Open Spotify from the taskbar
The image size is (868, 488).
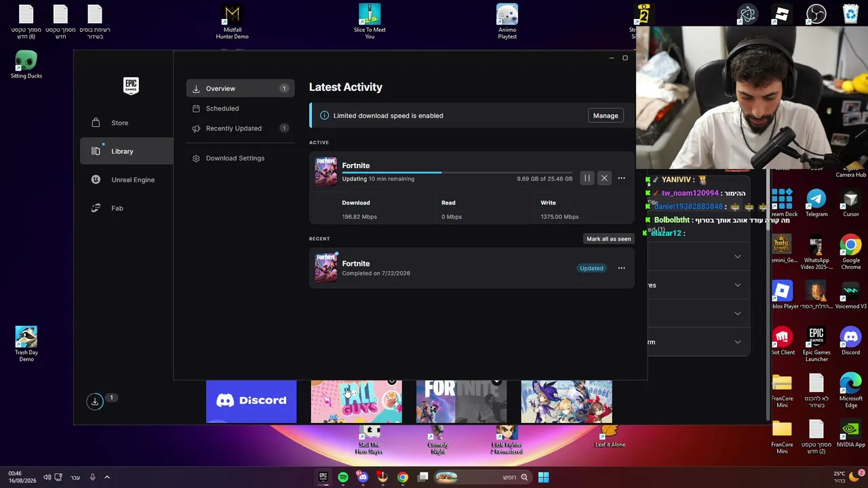pyautogui.click(x=343, y=477)
